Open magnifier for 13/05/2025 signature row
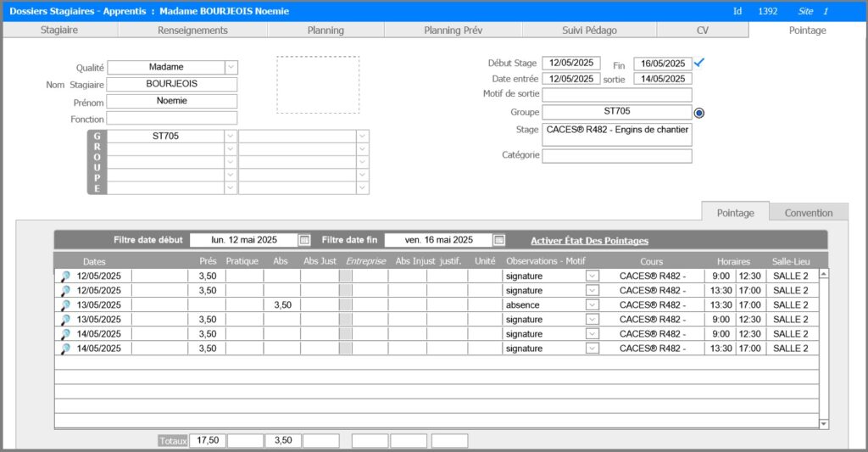 point(65,320)
